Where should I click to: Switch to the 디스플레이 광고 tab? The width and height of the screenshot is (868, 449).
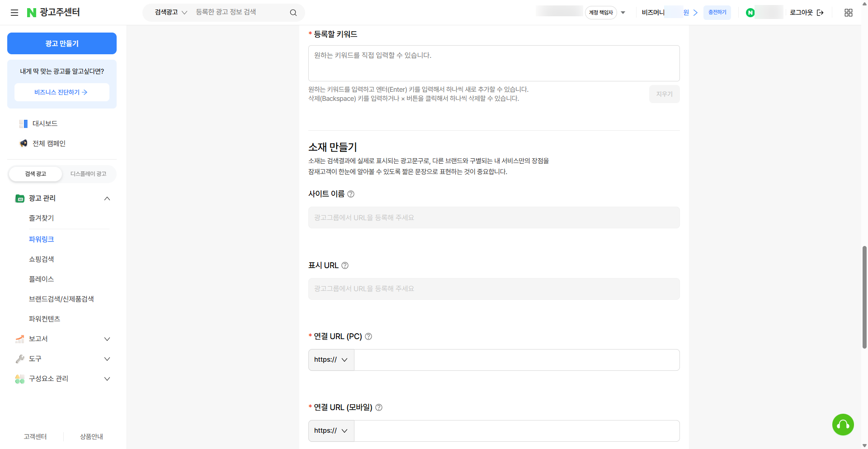tap(88, 174)
